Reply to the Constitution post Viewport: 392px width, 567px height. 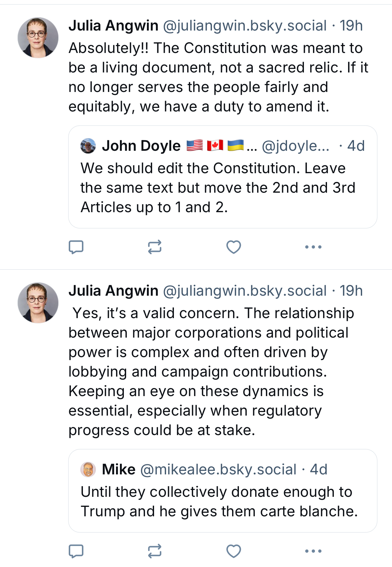[x=76, y=247]
